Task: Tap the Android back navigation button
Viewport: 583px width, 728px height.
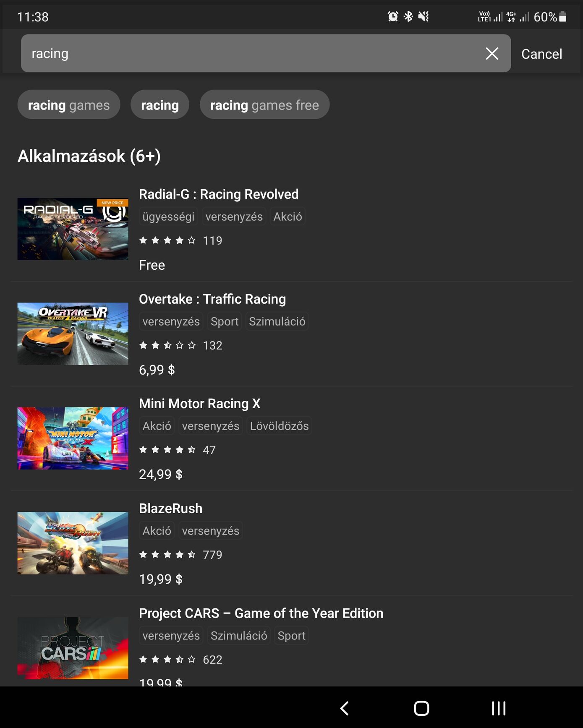Action: (344, 708)
